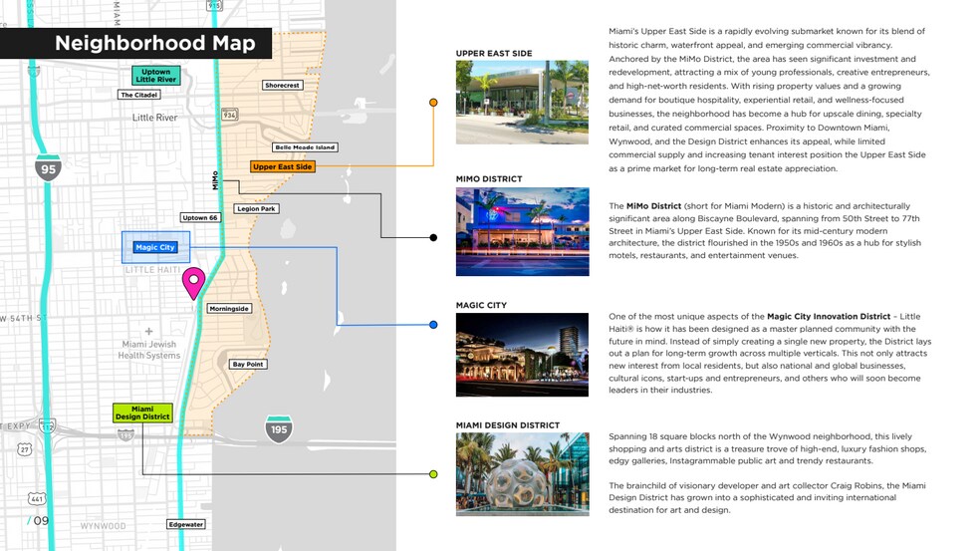The height and width of the screenshot is (551, 980).
Task: Select the green Miami Design District map label
Action: coord(142,413)
